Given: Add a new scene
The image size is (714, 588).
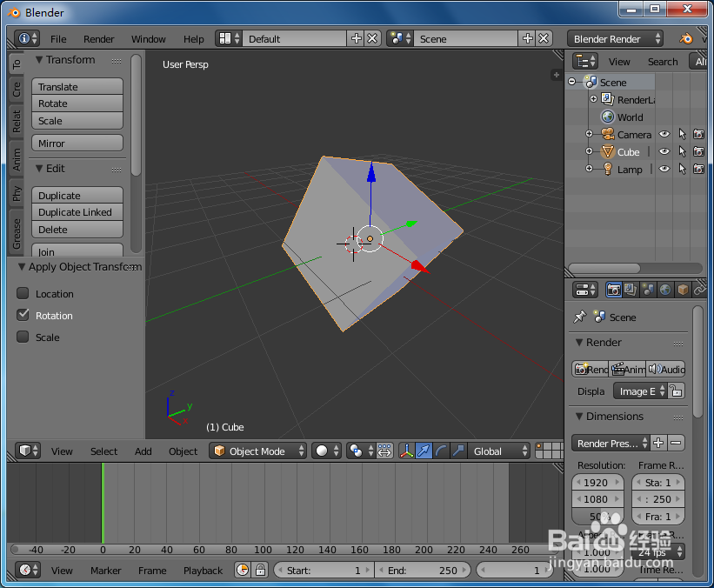Looking at the screenshot, I should (x=527, y=39).
